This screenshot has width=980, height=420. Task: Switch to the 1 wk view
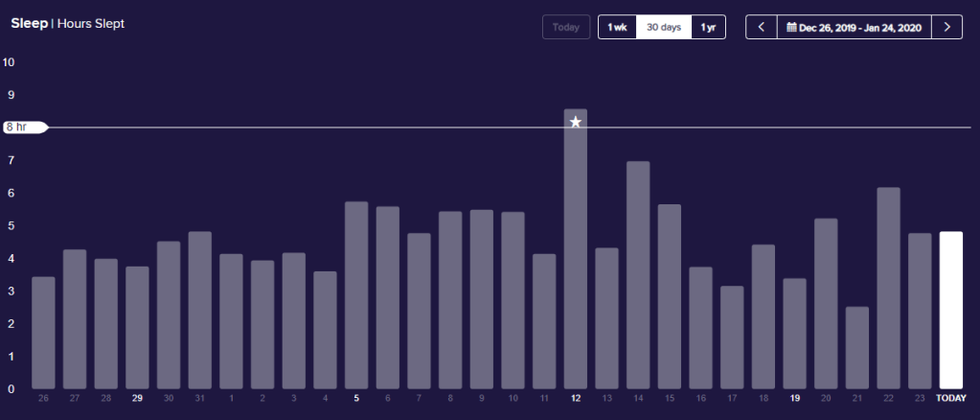[x=618, y=27]
